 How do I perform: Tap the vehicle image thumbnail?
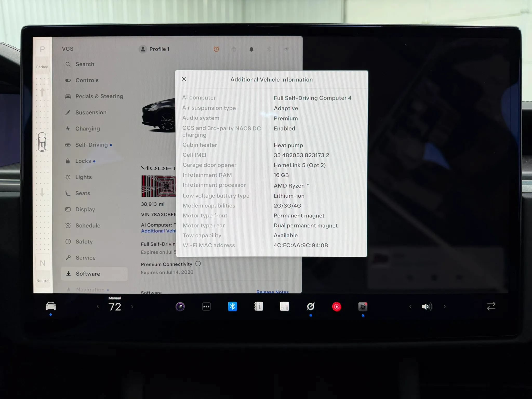point(159,115)
